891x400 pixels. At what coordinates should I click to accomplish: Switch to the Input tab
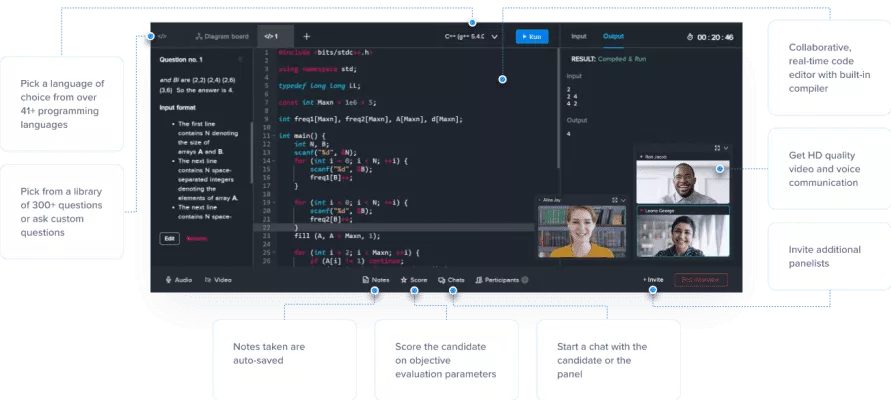click(x=578, y=37)
